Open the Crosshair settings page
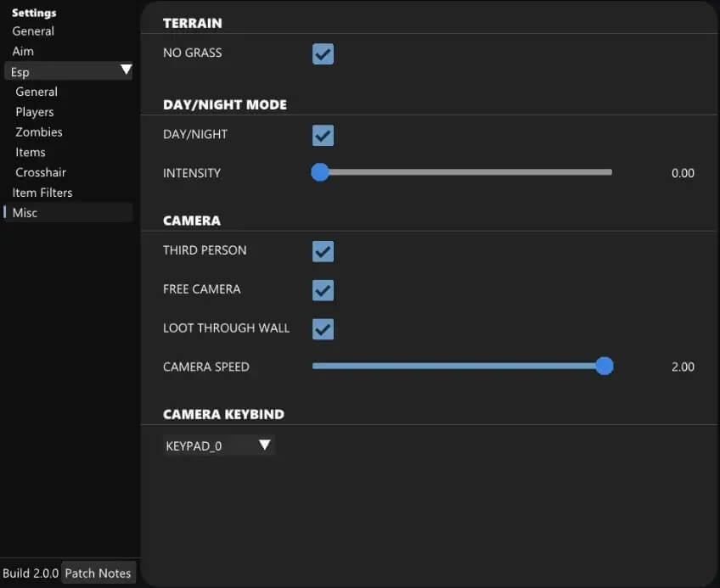720x588 pixels. click(x=41, y=172)
